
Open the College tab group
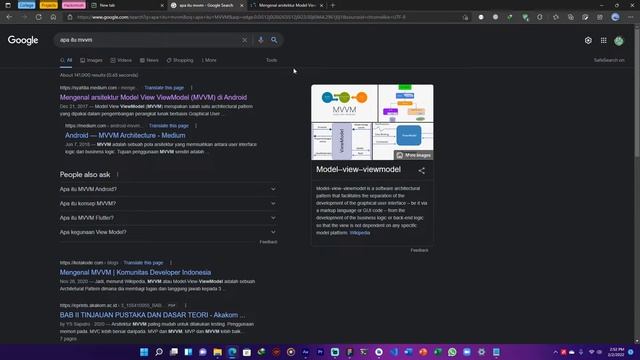coord(27,5)
